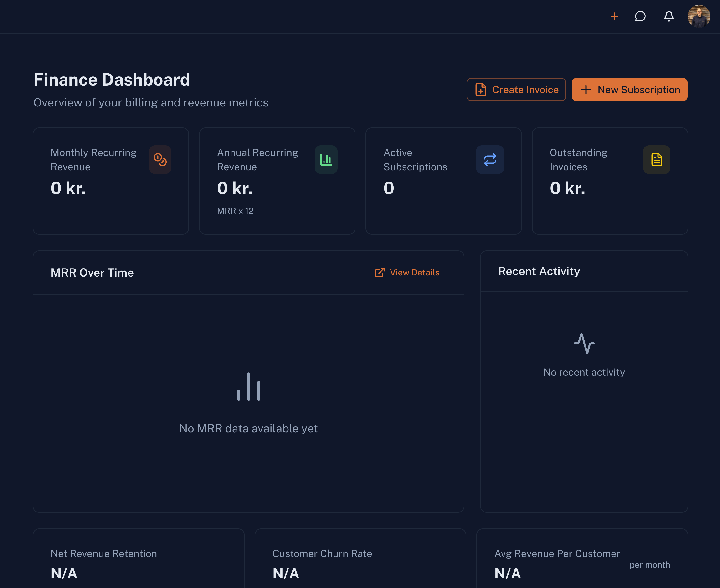
Task: Click the empty-state bar chart icon in MRR panel
Action: pos(248,387)
